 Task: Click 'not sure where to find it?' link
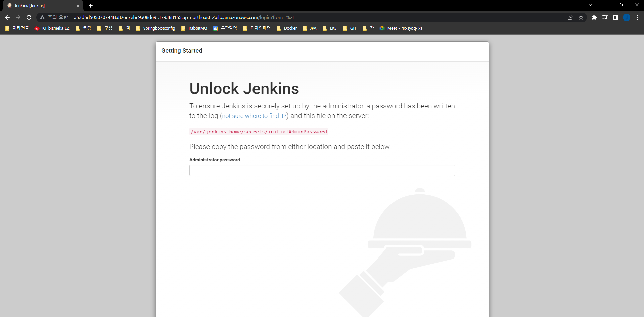(254, 116)
